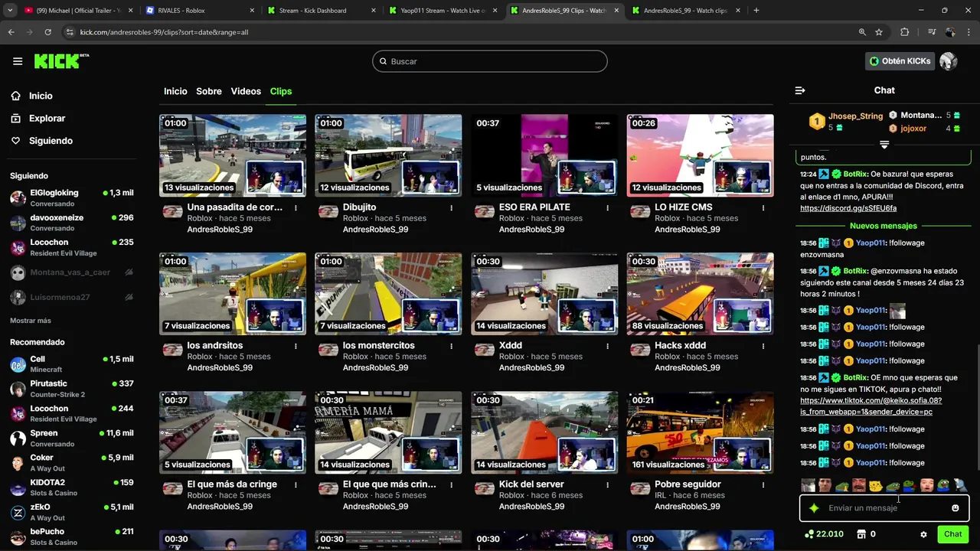Viewport: 980px width, 551px height.
Task: Play the Dibujito clip thumbnail
Action: [x=388, y=155]
